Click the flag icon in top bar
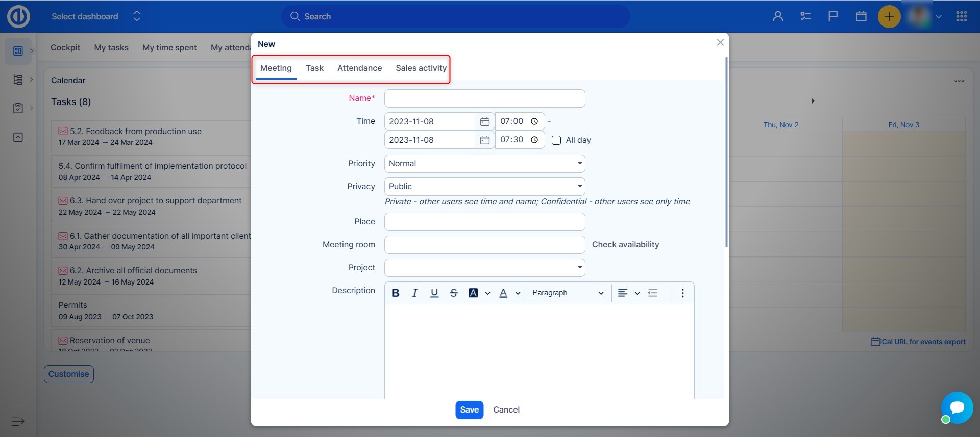980x437 pixels. (x=833, y=17)
